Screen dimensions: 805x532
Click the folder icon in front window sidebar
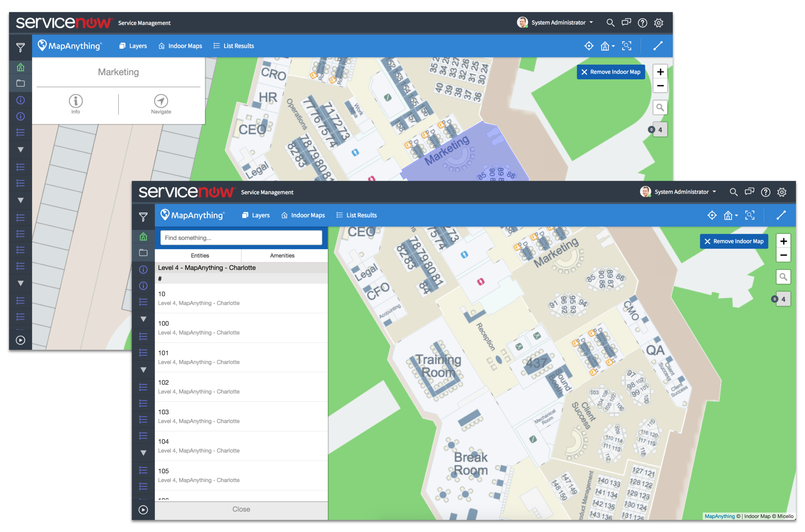coord(143,253)
